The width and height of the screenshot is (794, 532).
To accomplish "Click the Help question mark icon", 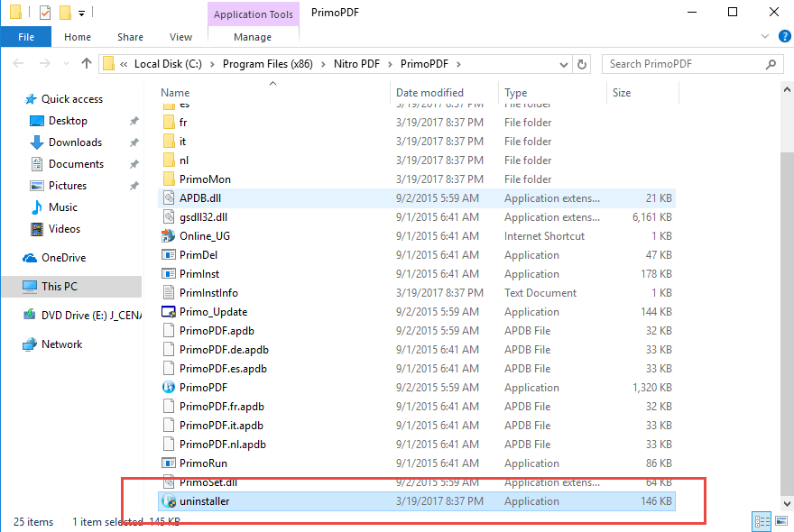I will [785, 36].
